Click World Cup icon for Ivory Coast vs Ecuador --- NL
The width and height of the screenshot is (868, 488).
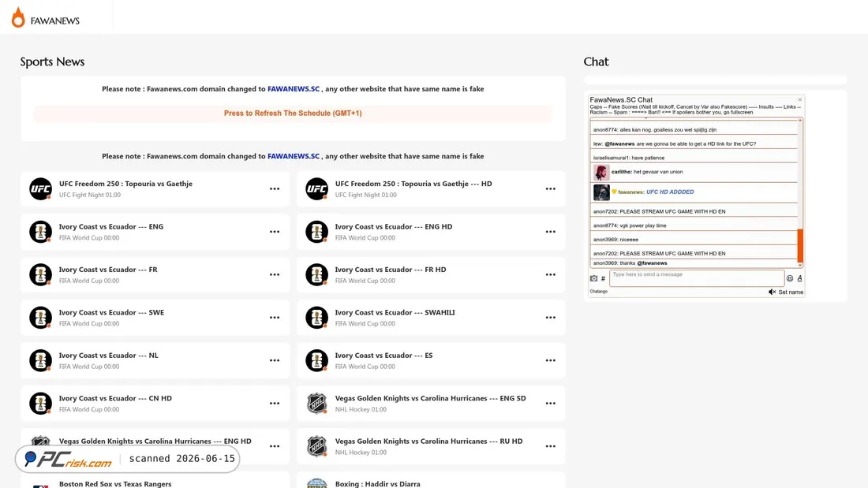tap(40, 360)
